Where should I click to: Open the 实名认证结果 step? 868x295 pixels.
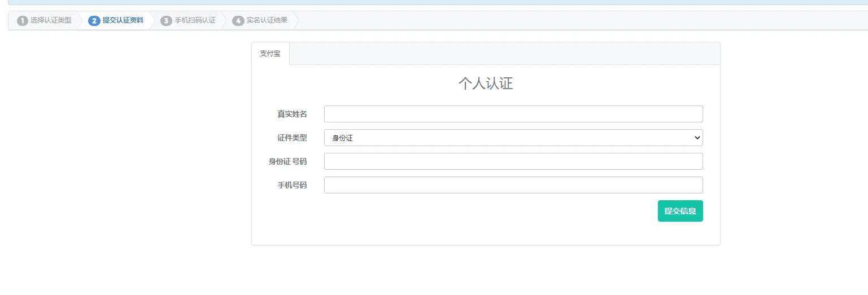pos(267,20)
